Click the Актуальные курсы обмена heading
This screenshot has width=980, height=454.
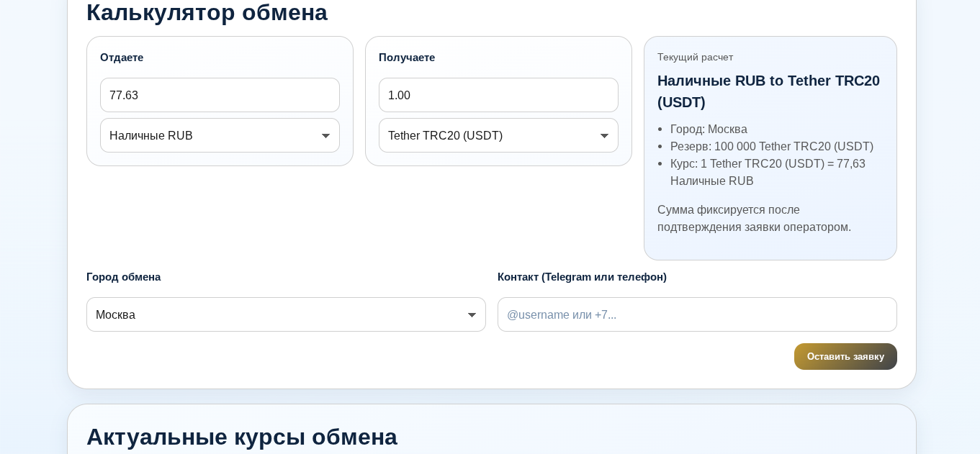coord(242,437)
